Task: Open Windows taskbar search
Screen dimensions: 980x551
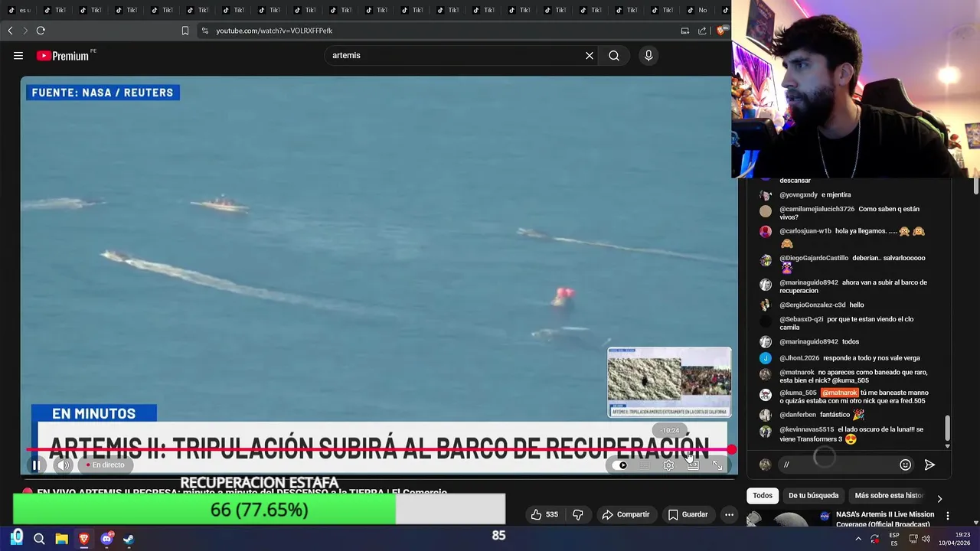Action: click(x=39, y=539)
